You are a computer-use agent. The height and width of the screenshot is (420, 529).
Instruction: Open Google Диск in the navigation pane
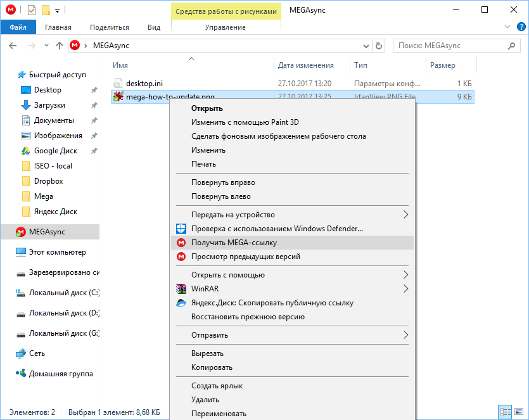coord(55,151)
